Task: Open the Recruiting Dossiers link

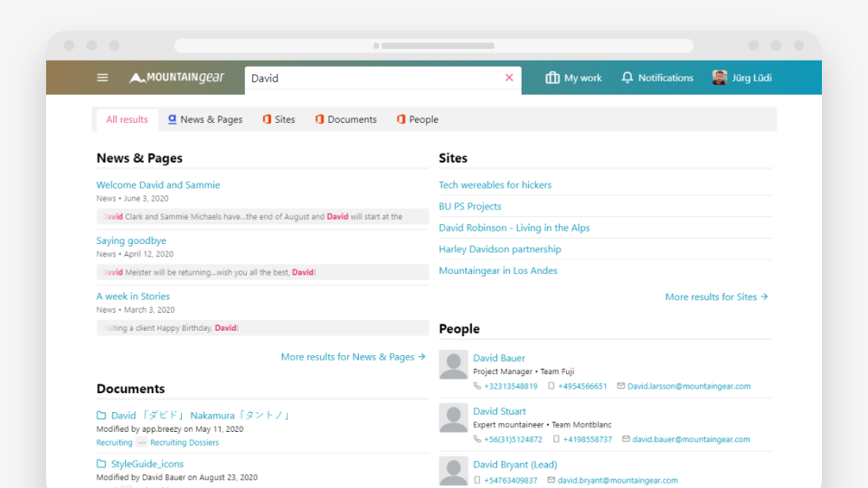Action: coord(184,443)
